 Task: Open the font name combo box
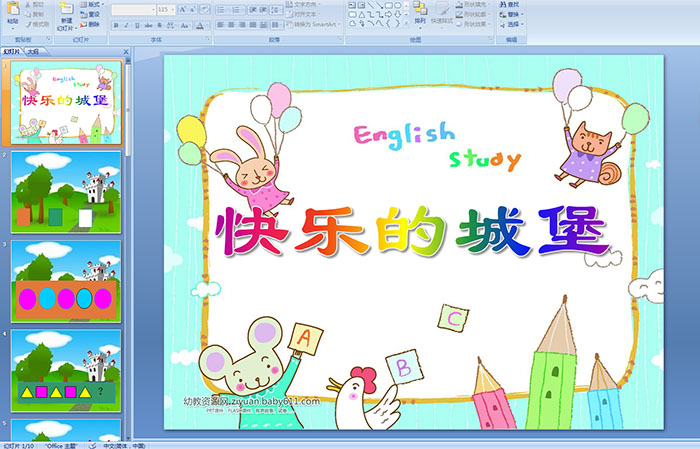click(133, 10)
